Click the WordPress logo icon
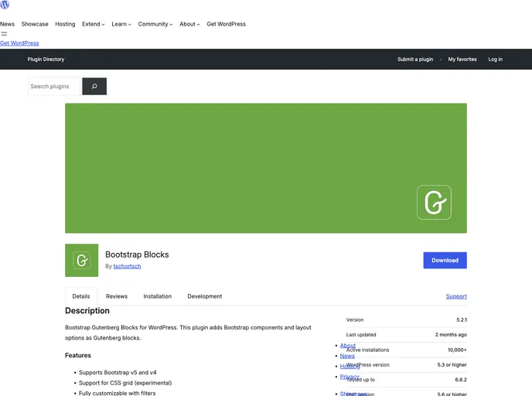The height and width of the screenshot is (396, 532). click(5, 5)
